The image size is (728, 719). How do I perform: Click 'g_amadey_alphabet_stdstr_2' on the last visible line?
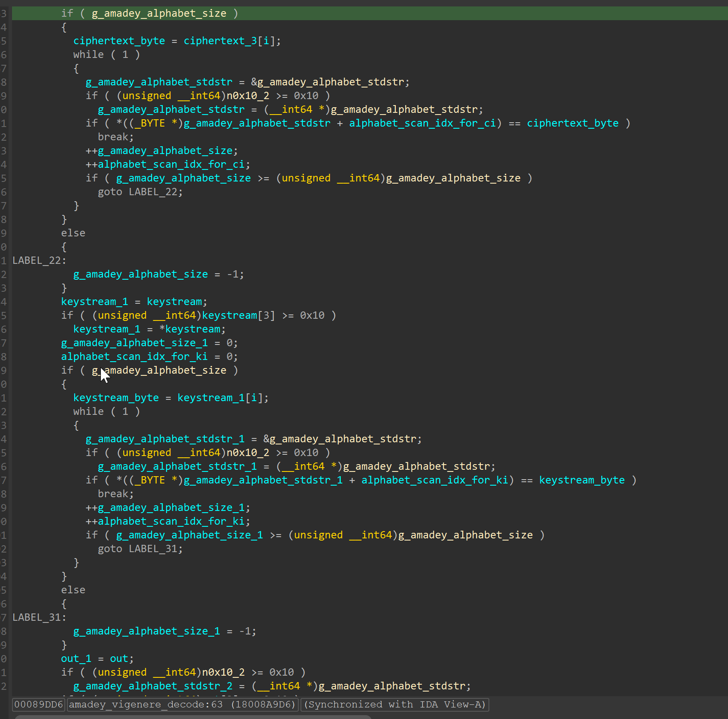pos(153,686)
